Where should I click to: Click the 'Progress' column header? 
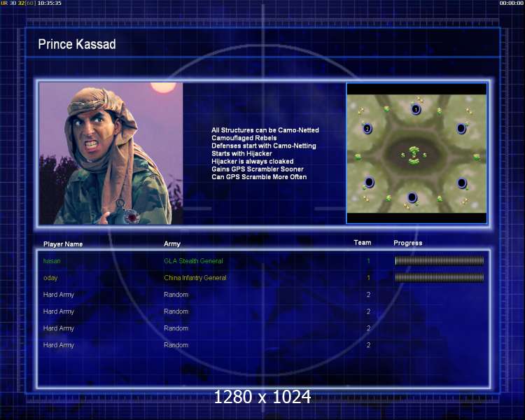coord(408,243)
